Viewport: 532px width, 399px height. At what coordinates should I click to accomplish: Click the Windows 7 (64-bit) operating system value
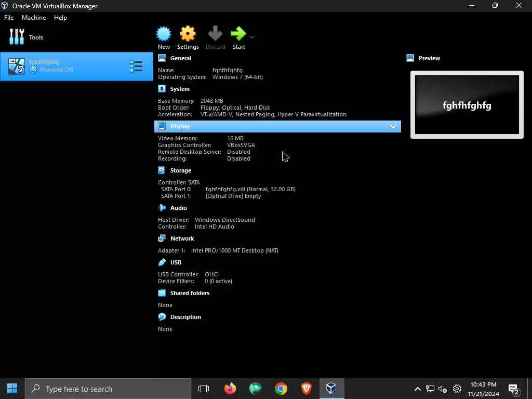point(237,77)
